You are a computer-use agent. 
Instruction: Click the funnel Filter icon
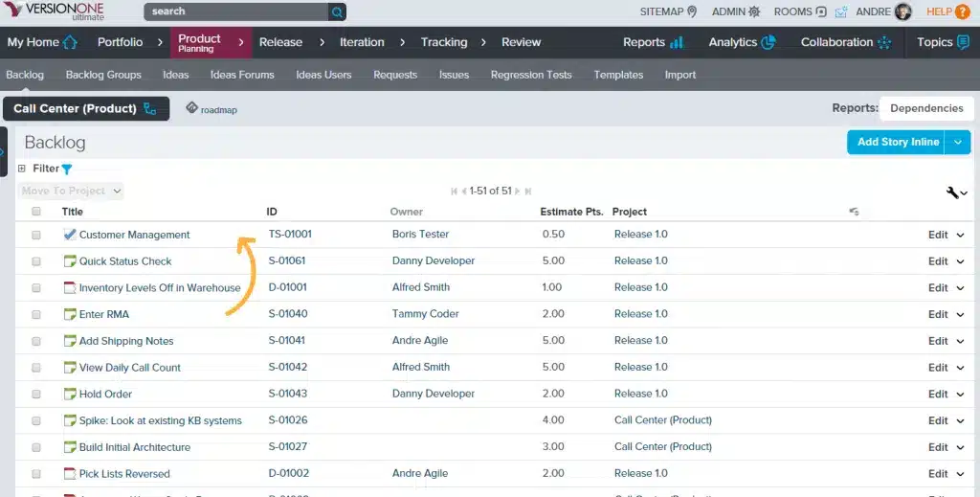pos(67,169)
